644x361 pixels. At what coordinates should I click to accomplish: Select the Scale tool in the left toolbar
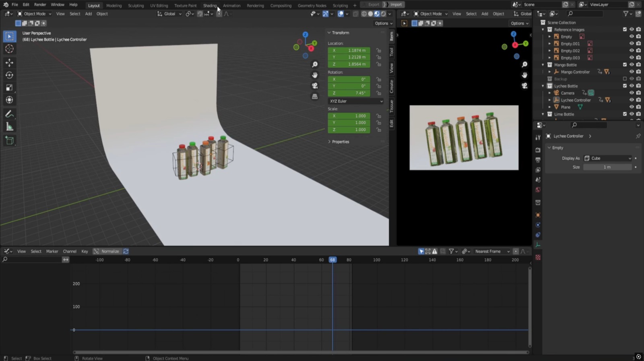(9, 88)
